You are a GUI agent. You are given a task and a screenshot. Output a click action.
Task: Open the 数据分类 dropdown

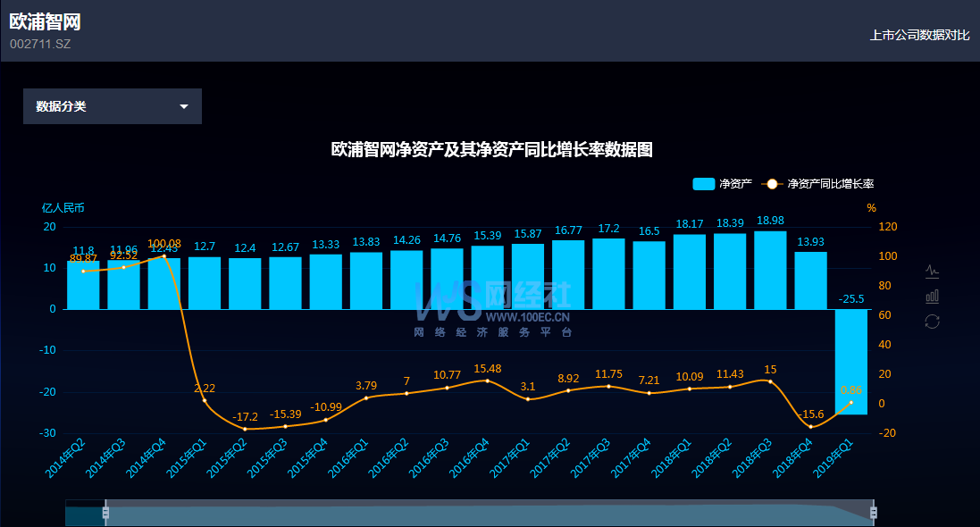113,106
